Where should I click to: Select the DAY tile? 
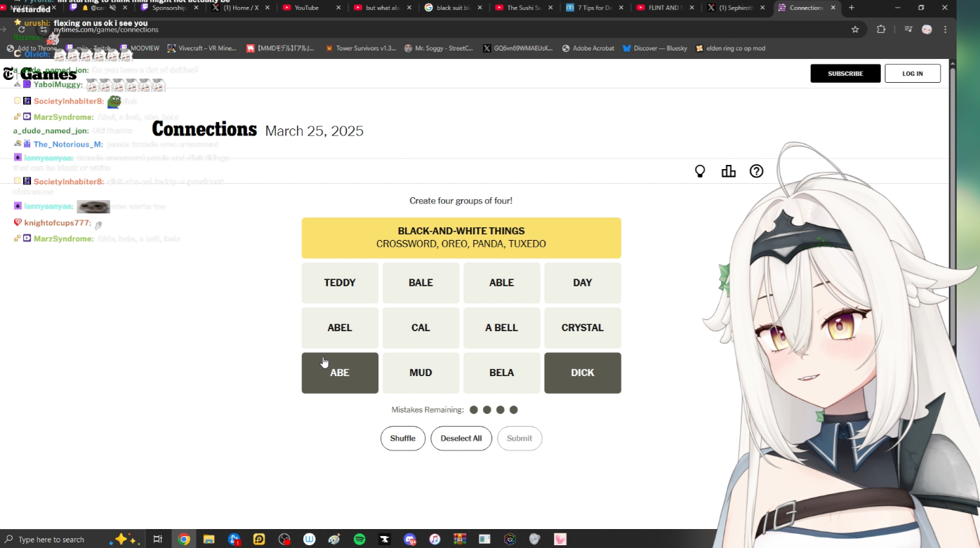(x=583, y=283)
